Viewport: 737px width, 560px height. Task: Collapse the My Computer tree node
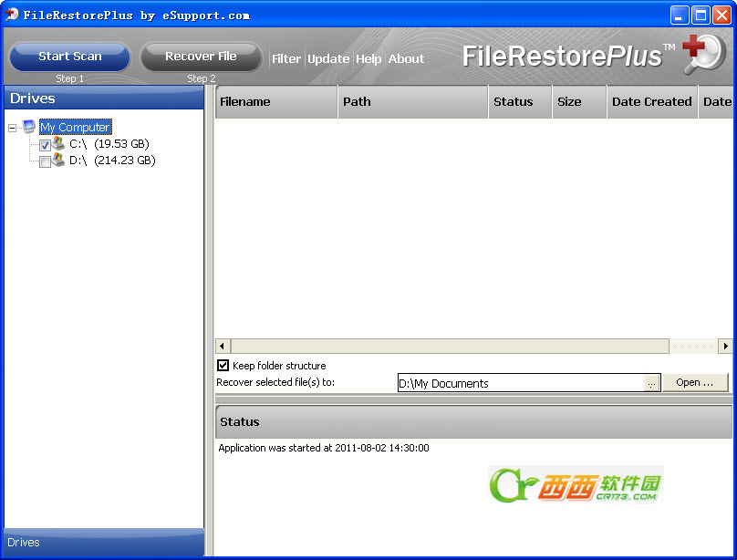pyautogui.click(x=13, y=128)
